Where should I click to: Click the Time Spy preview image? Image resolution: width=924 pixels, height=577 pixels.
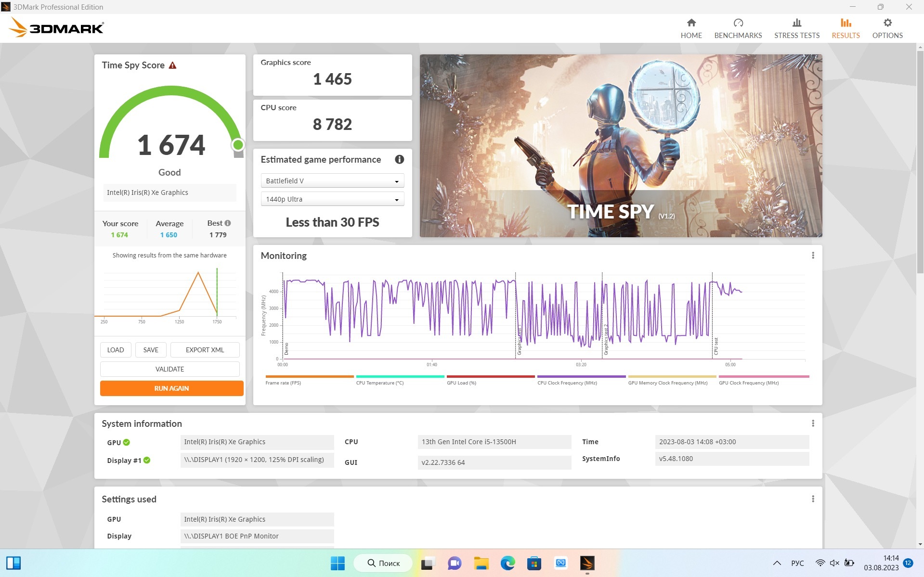tap(621, 145)
